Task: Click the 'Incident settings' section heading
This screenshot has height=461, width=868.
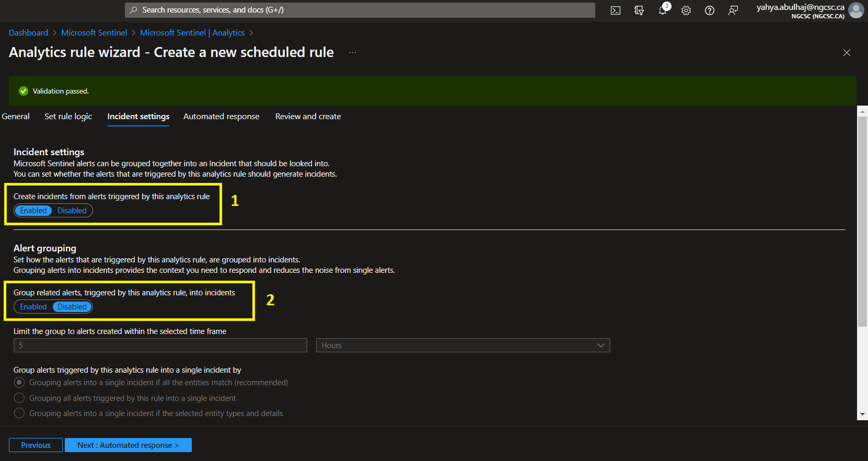Action: [49, 152]
